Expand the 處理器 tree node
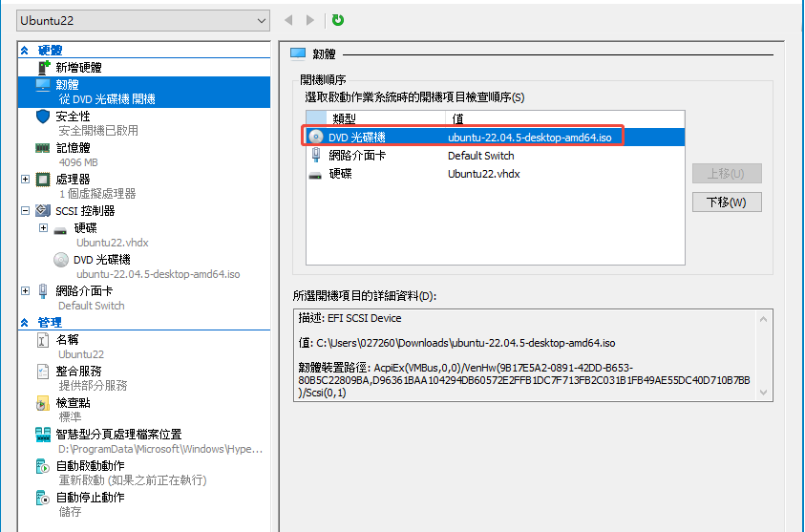Screen dimensions: 805x532 [x=25, y=180]
